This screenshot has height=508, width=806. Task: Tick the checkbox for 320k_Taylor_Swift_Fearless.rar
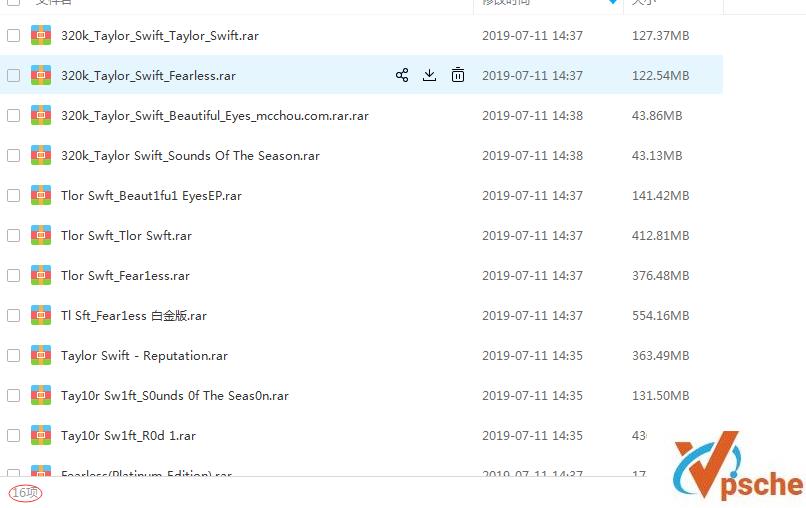point(13,75)
